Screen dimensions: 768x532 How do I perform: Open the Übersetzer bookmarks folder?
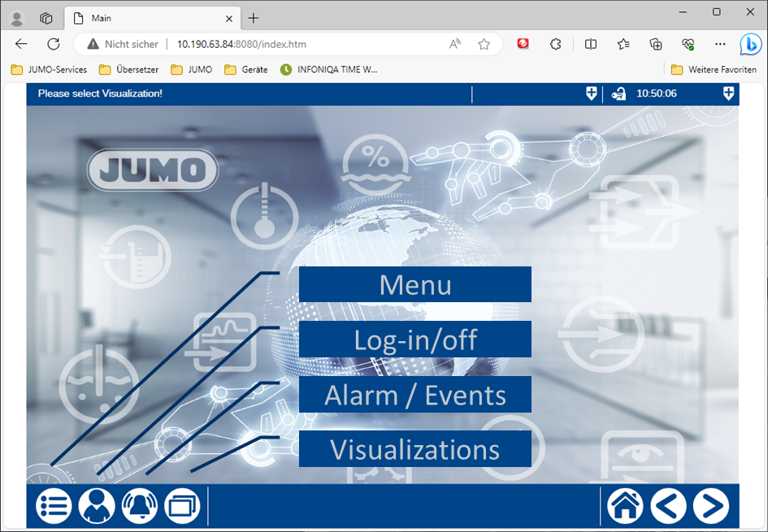coord(129,70)
